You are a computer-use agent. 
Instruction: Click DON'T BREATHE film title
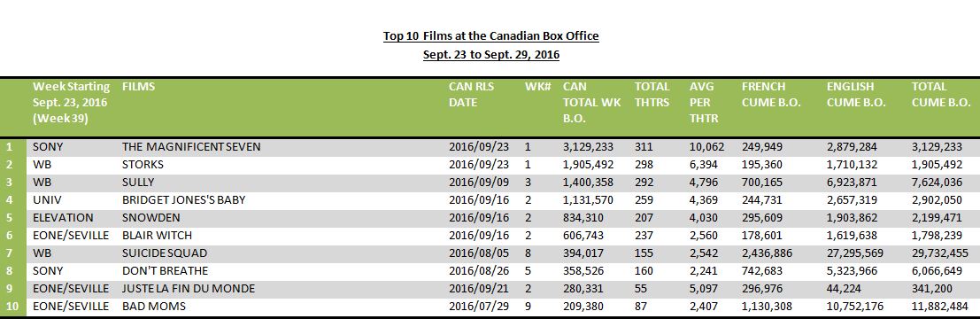tap(165, 271)
